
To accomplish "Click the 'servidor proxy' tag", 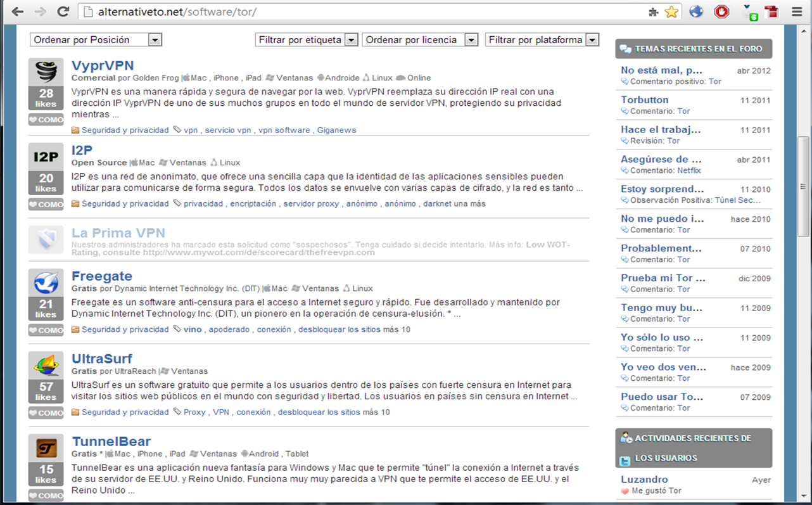I will (x=312, y=204).
